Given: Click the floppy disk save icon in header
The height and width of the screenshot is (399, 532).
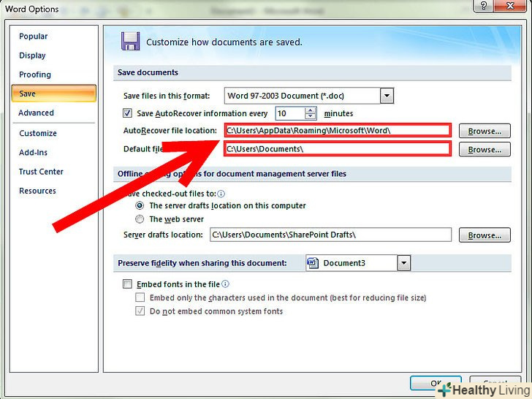Looking at the screenshot, I should point(130,42).
